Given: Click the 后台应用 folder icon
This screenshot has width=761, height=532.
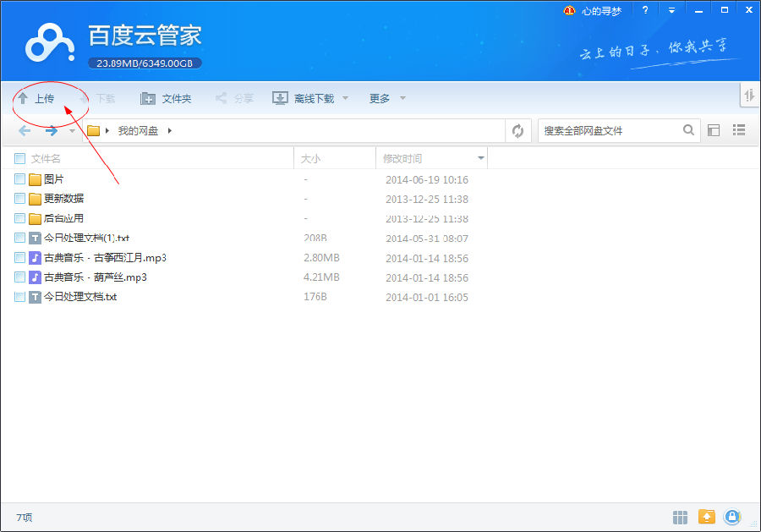Looking at the screenshot, I should point(35,218).
